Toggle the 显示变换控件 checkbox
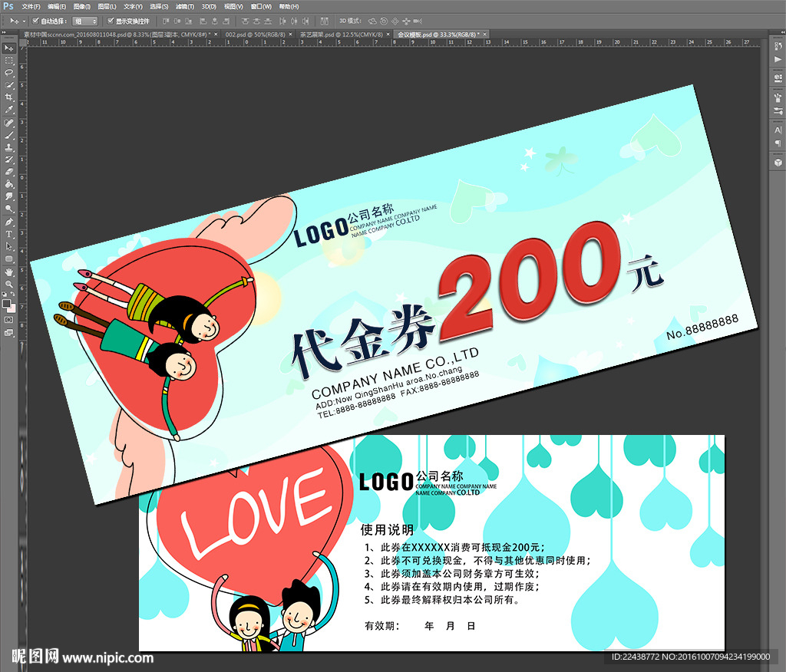Viewport: 786px width, 672px height. [111, 21]
